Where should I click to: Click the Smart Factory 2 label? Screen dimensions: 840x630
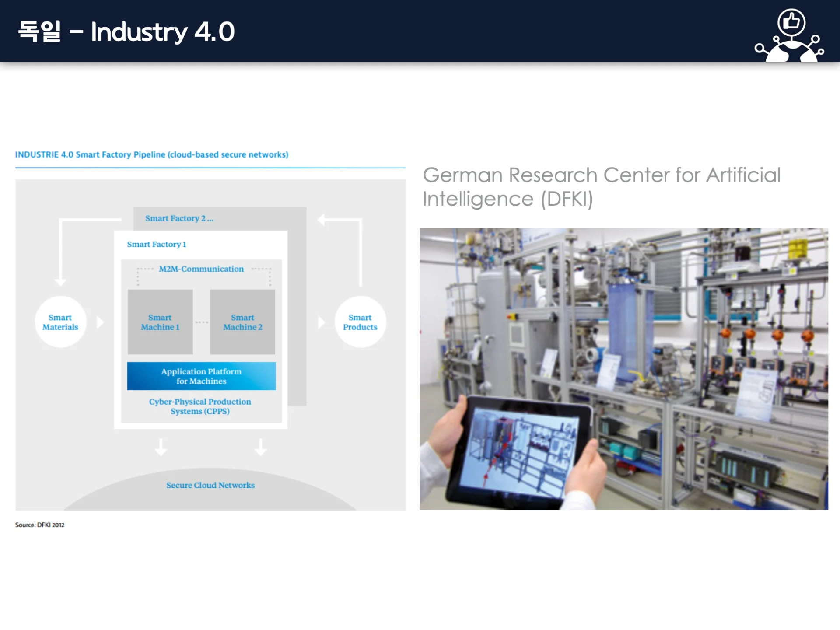click(x=179, y=218)
